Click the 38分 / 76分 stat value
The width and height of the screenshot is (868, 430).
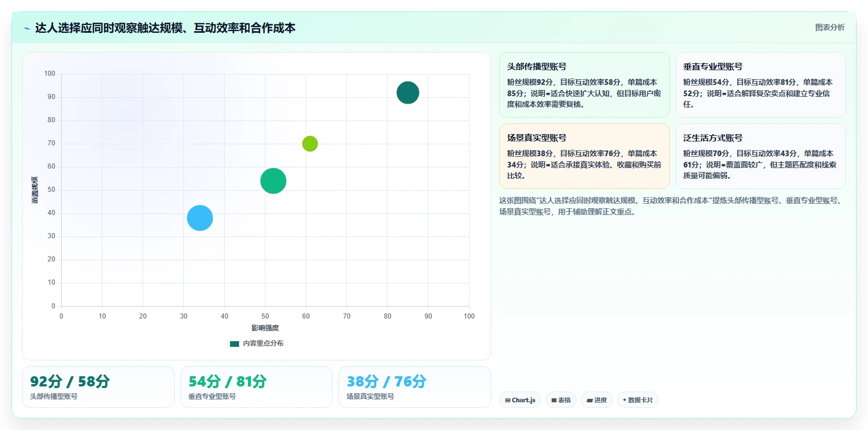click(x=386, y=381)
